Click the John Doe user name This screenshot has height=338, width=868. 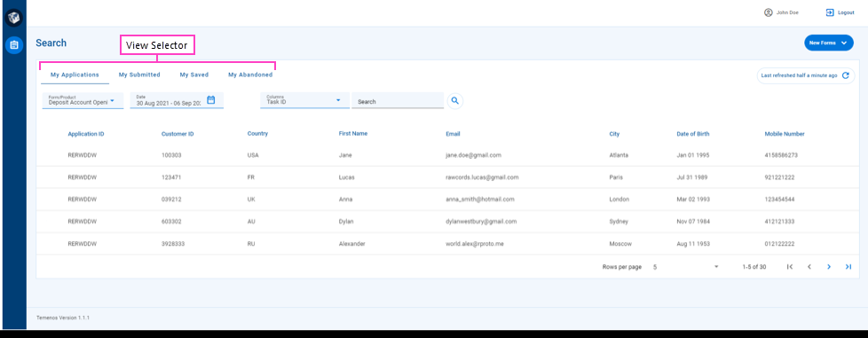click(787, 12)
